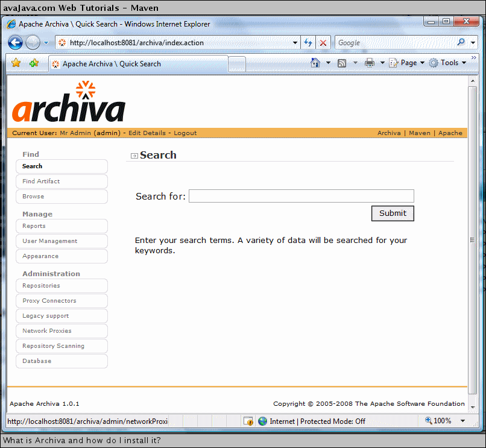Click the Back navigation arrow
486x448 pixels.
point(15,42)
